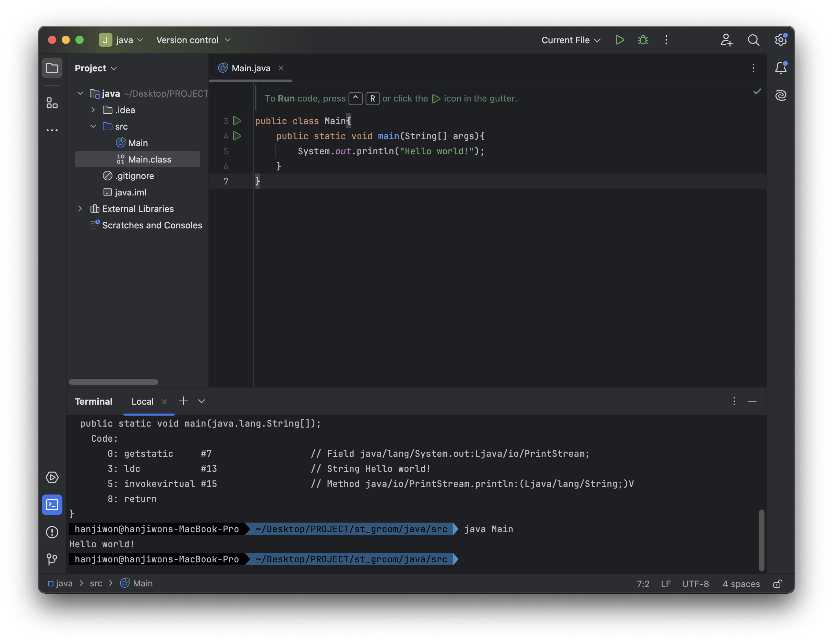Open the Services tool window icon
This screenshot has width=833, height=644.
tap(52, 477)
